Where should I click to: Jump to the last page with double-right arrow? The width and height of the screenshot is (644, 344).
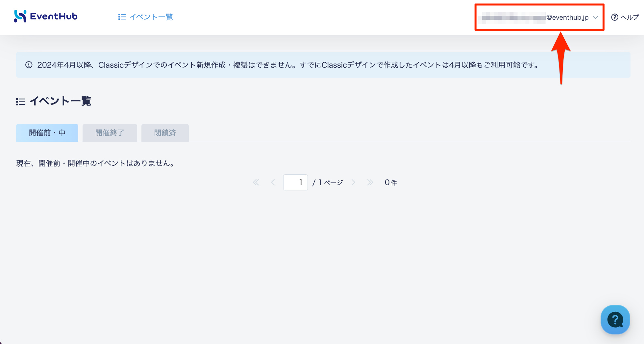(370, 182)
